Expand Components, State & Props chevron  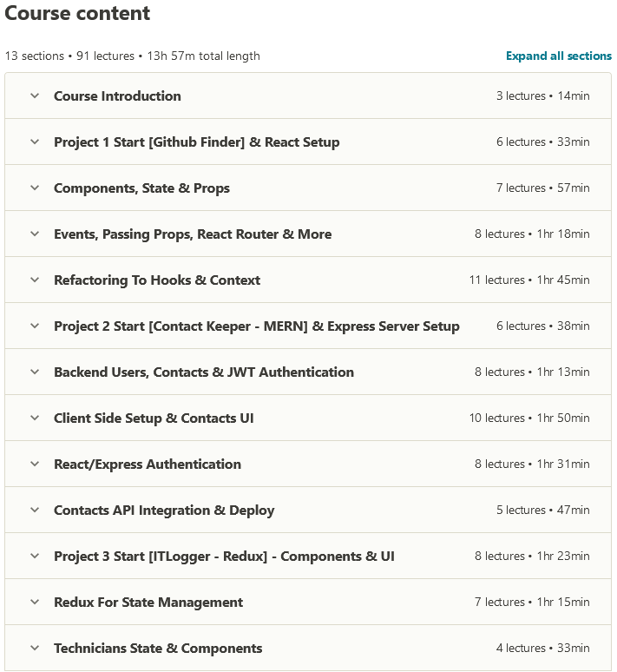35,188
